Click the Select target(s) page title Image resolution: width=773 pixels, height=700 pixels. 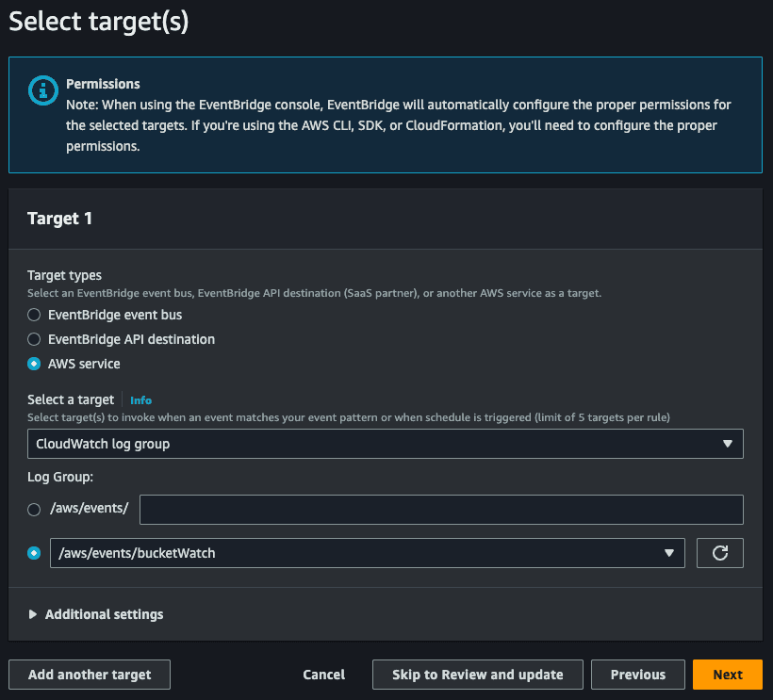pyautogui.click(x=99, y=22)
